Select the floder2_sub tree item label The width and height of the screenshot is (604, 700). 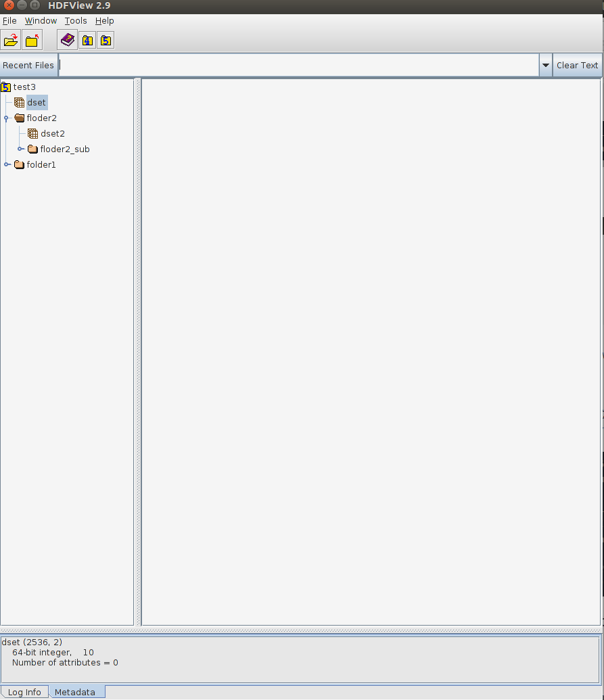pyautogui.click(x=65, y=149)
